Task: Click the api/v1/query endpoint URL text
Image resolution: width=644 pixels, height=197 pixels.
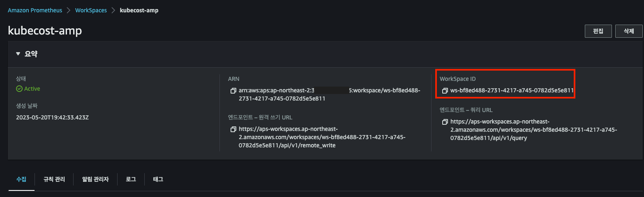Action: 534,130
